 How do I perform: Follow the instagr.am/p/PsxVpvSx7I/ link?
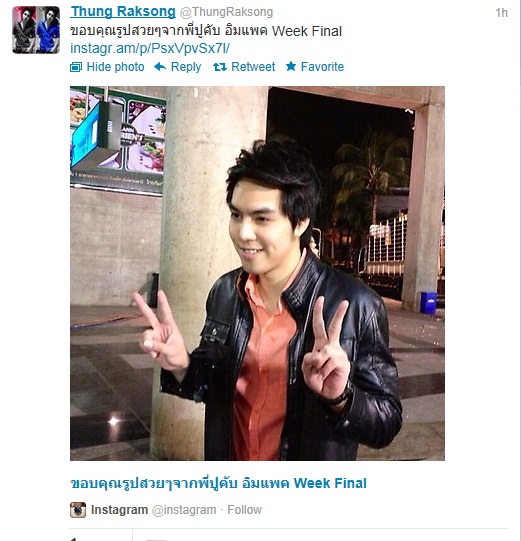tap(150, 48)
